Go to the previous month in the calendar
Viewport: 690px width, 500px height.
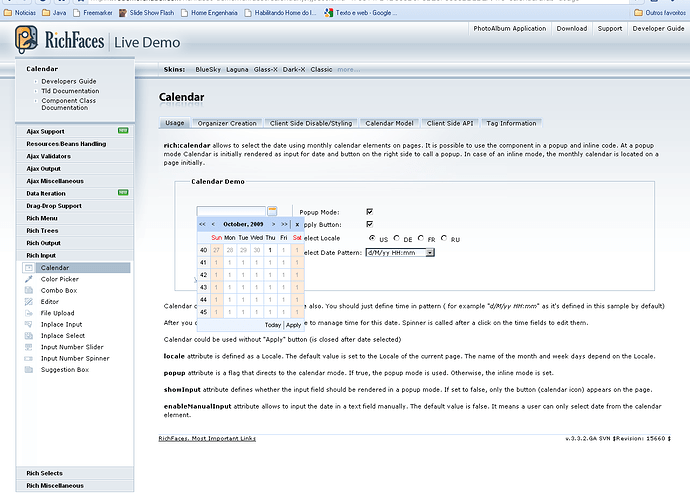pyautogui.click(x=213, y=224)
